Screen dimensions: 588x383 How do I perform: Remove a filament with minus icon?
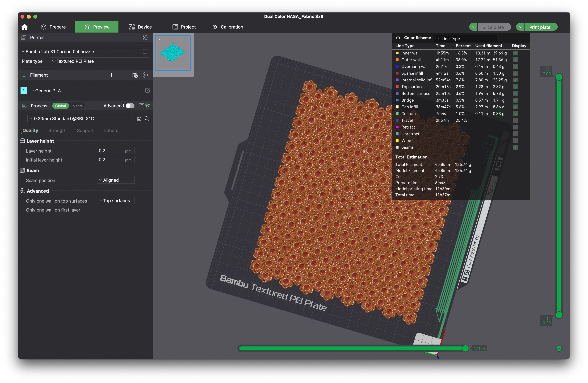tap(121, 75)
